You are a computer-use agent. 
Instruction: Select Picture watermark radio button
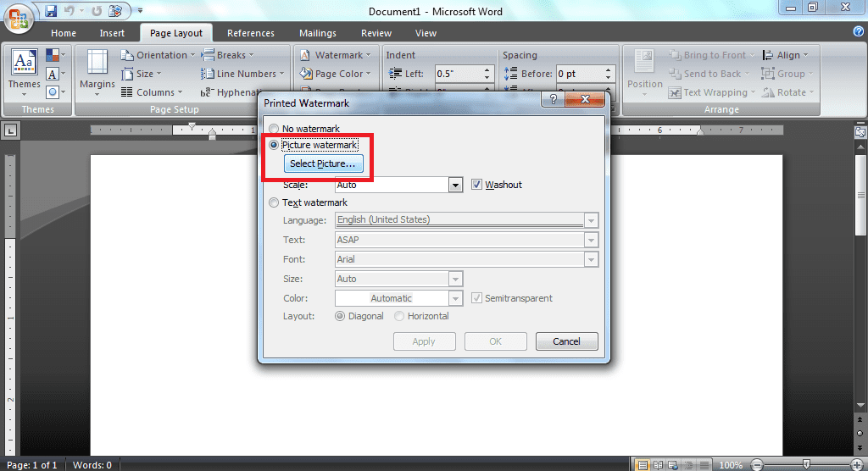pos(274,145)
